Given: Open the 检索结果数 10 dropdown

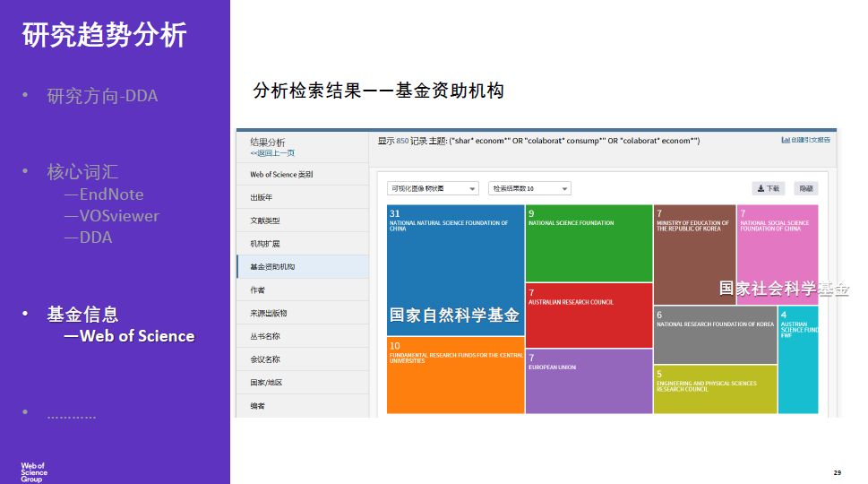Looking at the screenshot, I should tap(529, 188).
